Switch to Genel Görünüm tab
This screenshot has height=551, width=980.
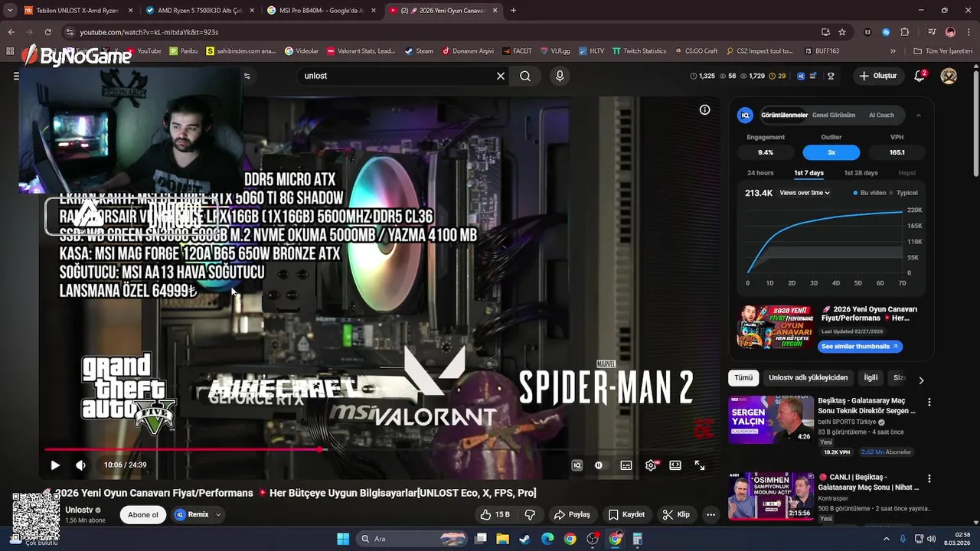pos(834,115)
